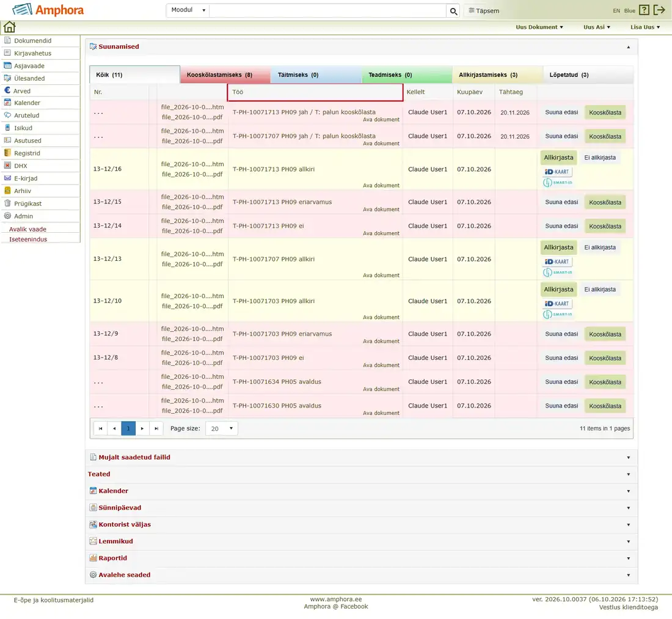This screenshot has width=672, height=619.
Task: Open Arved in the sidebar
Action: (22, 91)
